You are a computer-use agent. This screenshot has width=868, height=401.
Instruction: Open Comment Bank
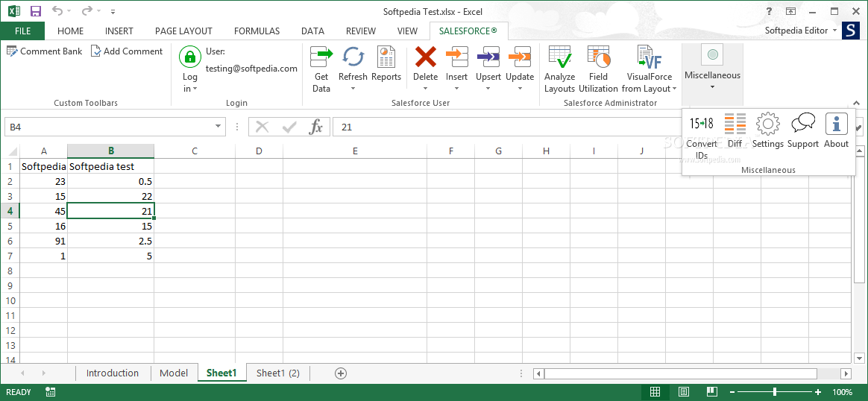[x=44, y=51]
